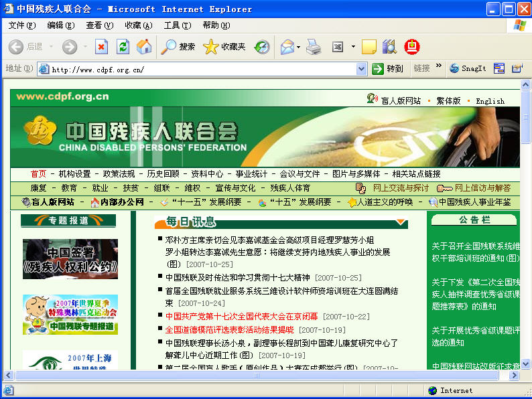Click the 链接 Links bar label
Viewport: 532px width, 399px height.
tap(421, 69)
